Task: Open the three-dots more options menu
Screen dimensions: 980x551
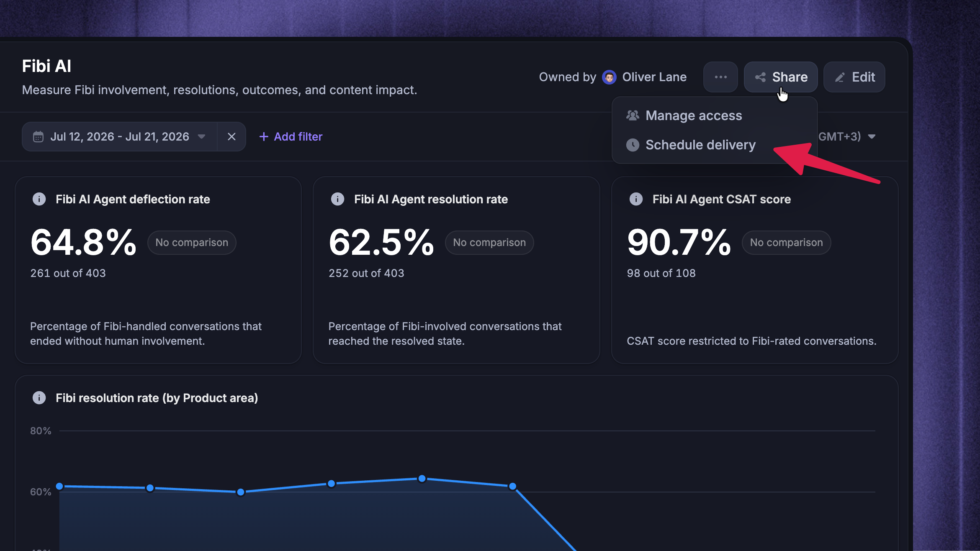Action: (x=720, y=77)
